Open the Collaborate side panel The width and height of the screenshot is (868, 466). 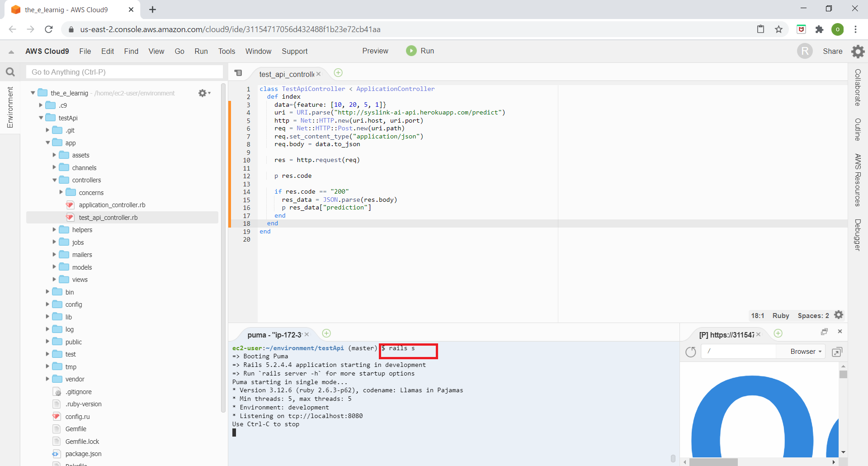(x=858, y=88)
